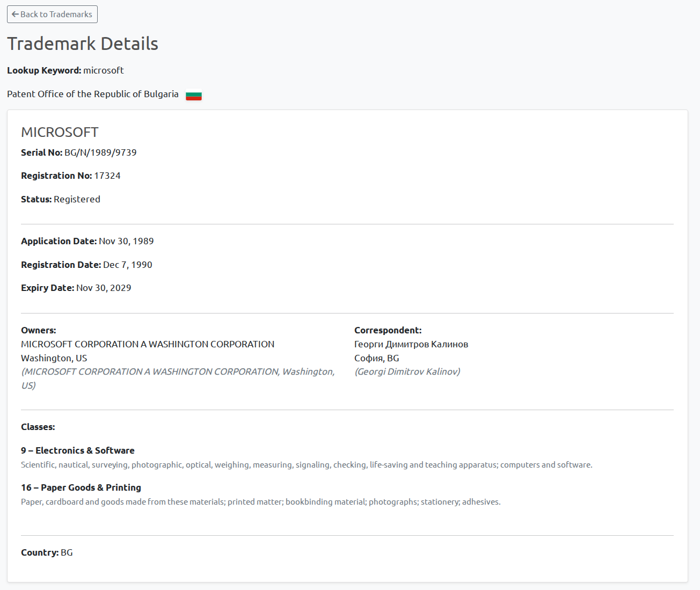Screen dimensions: 700x590
Task: Click the registration date Dec 7, 1990
Action: point(128,265)
